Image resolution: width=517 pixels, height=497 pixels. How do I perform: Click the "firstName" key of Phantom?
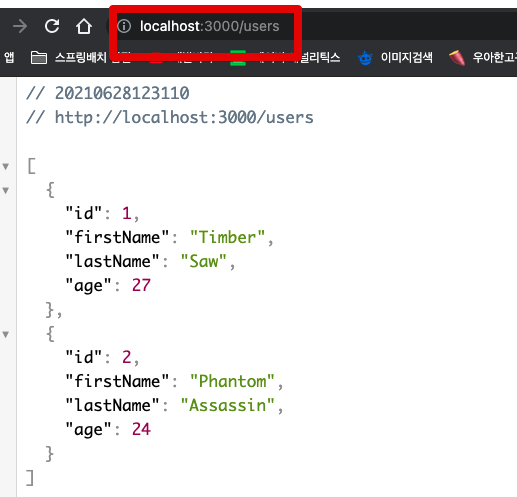pos(117,381)
